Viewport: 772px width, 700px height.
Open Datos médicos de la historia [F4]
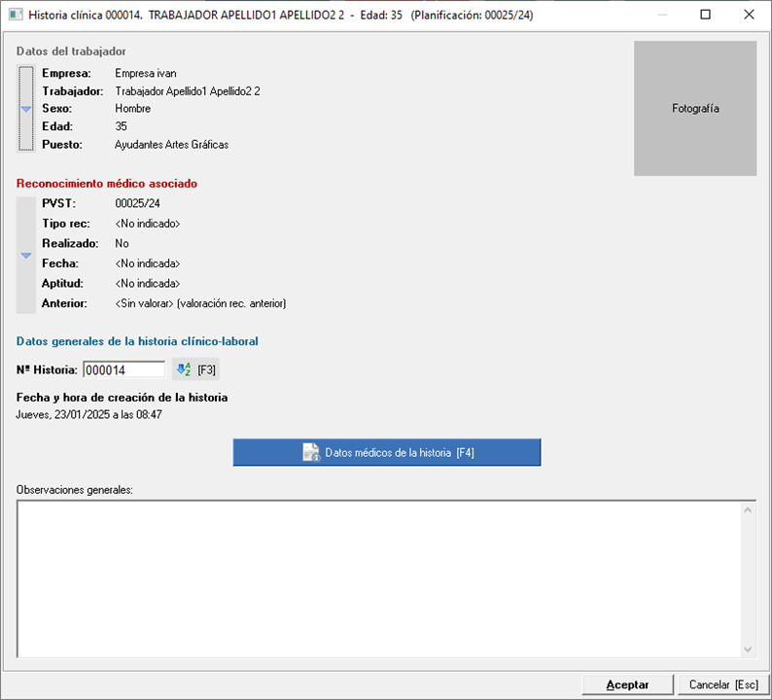(x=387, y=452)
